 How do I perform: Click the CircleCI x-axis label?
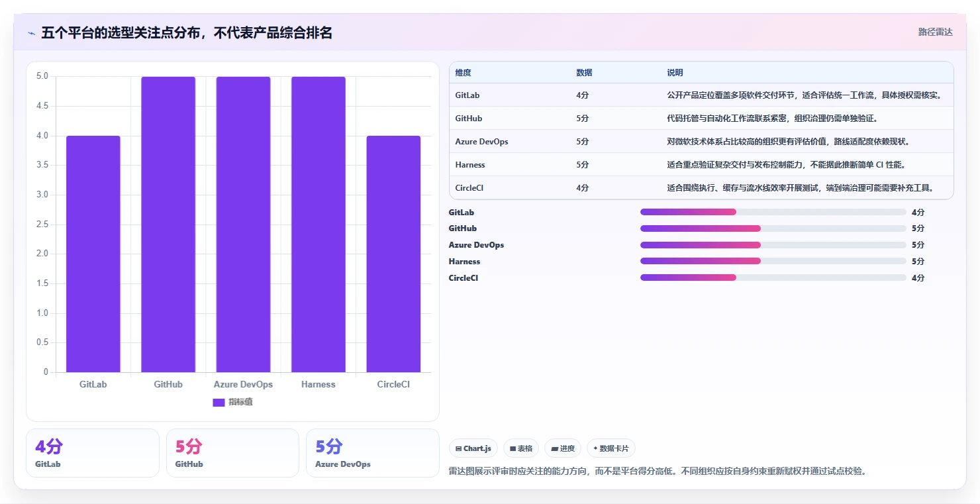(x=393, y=384)
